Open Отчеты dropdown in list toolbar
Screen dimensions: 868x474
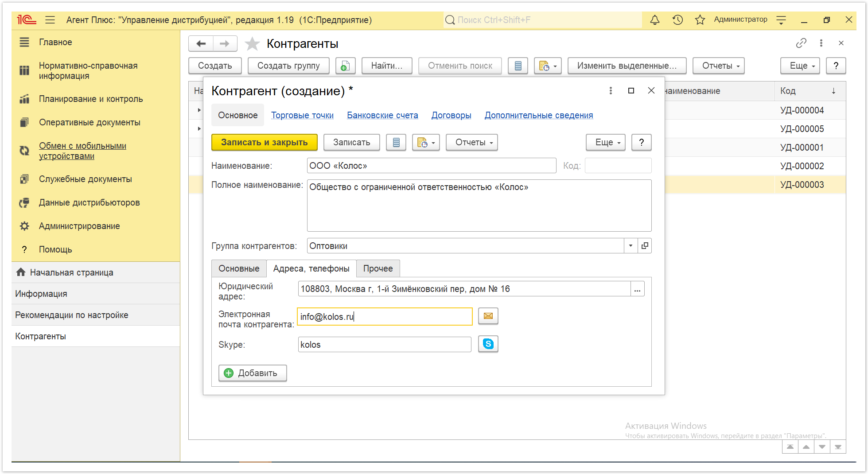[718, 66]
